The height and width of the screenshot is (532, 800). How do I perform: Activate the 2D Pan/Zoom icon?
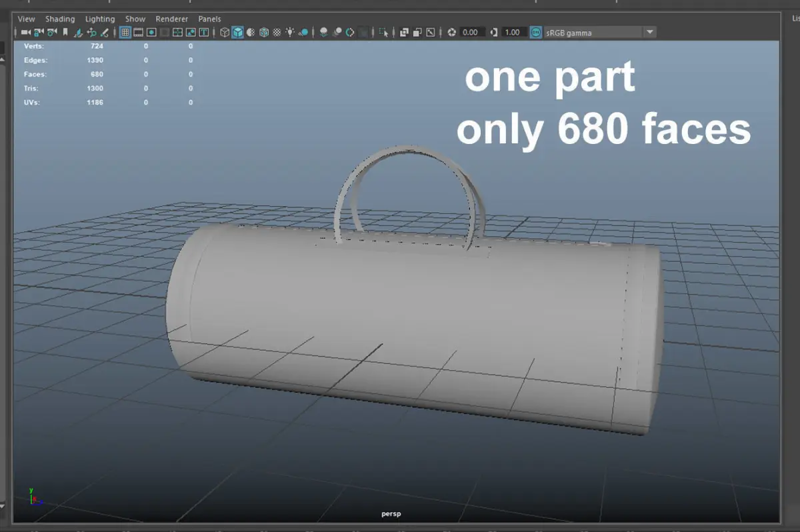(91, 32)
